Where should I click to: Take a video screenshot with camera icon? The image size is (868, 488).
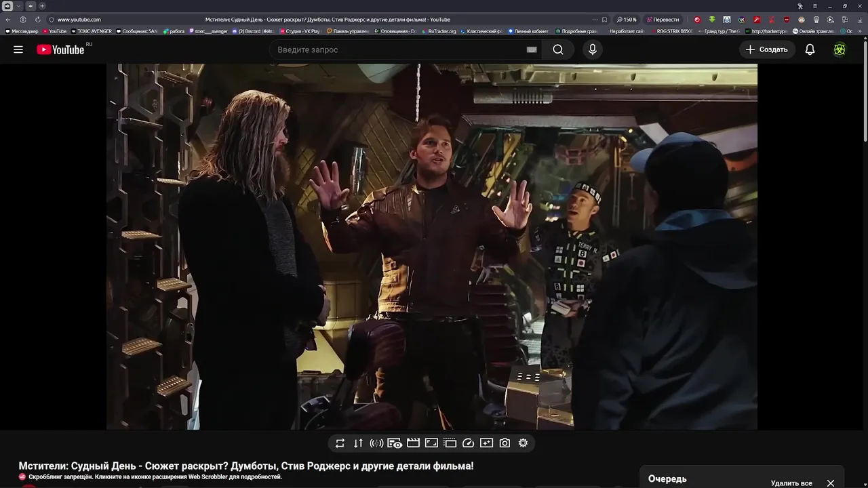click(505, 443)
